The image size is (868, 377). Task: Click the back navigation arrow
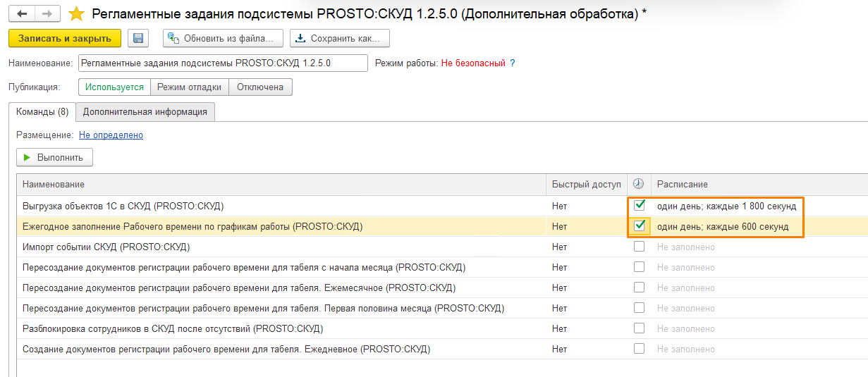click(x=23, y=14)
